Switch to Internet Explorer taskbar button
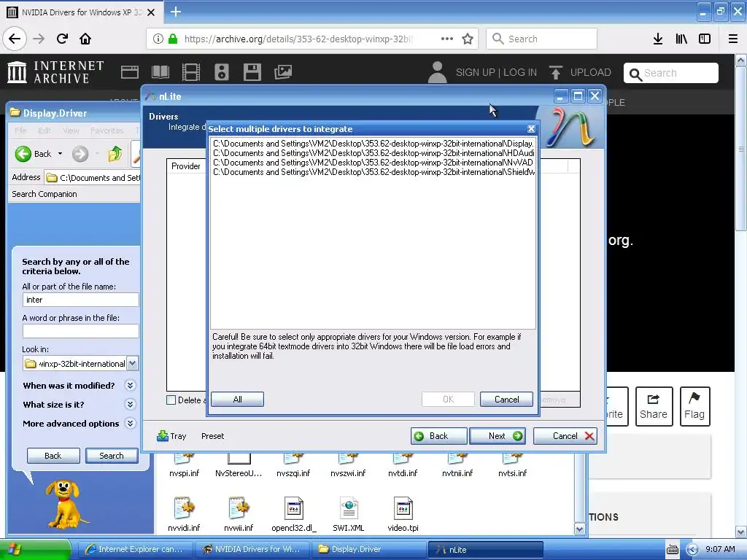Viewport: 747px width, 560px height. [x=135, y=549]
